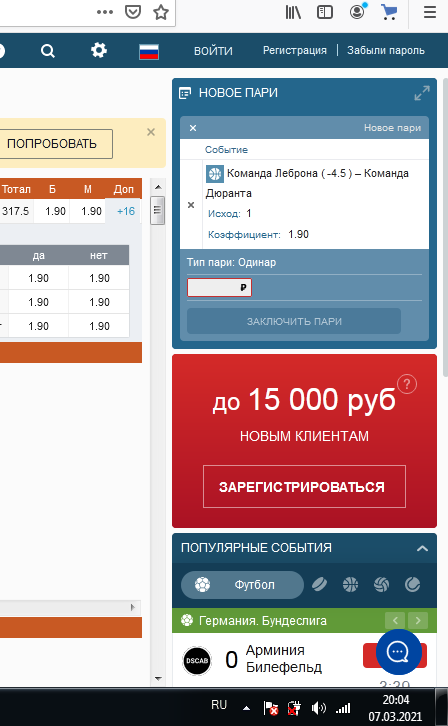Select the basketball sport icon
This screenshot has width=448, height=726.
click(x=350, y=584)
